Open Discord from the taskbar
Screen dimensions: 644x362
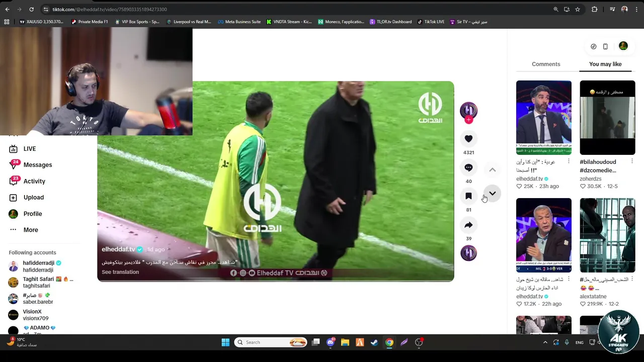331,342
